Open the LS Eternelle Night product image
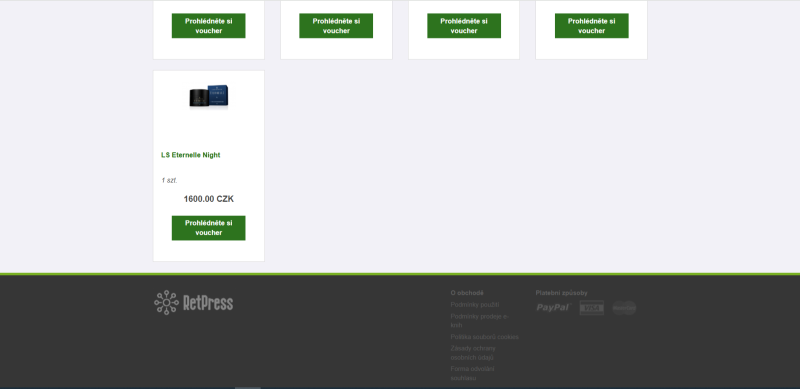Viewport: 800px width, 389px height. pos(209,97)
